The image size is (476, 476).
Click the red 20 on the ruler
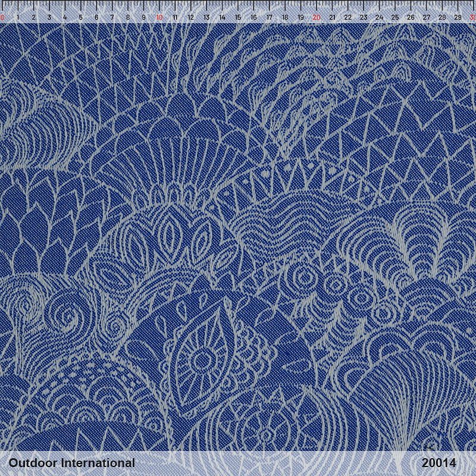pyautogui.click(x=316, y=17)
